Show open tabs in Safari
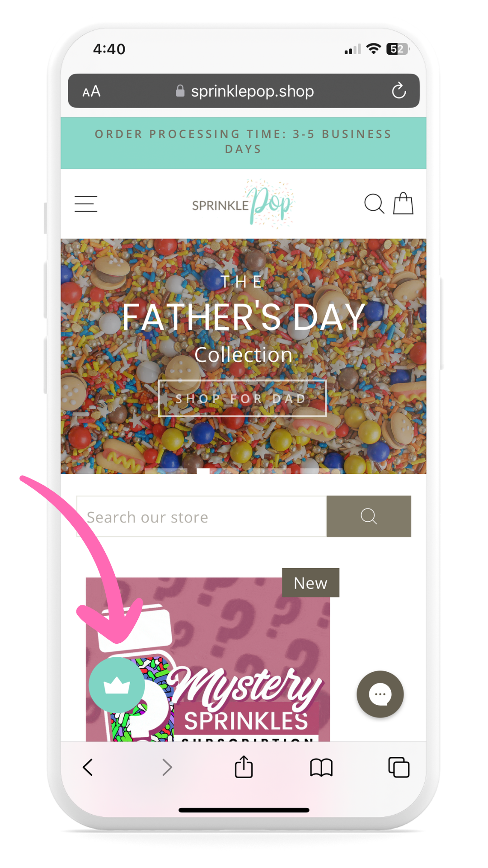 click(x=399, y=767)
